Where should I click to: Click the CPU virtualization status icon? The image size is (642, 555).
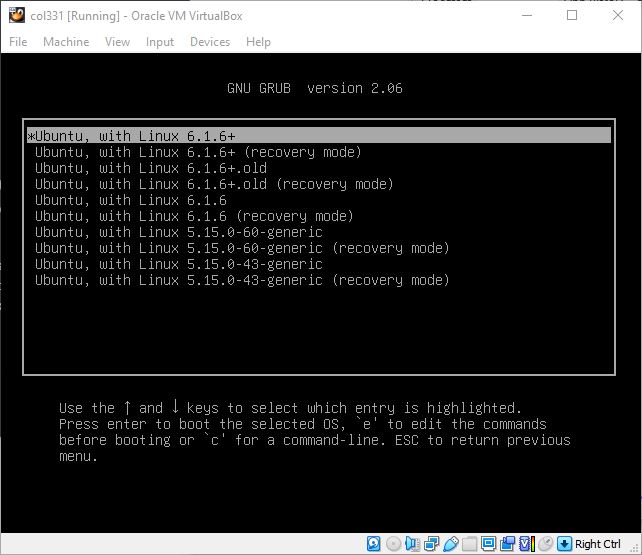click(x=527, y=544)
